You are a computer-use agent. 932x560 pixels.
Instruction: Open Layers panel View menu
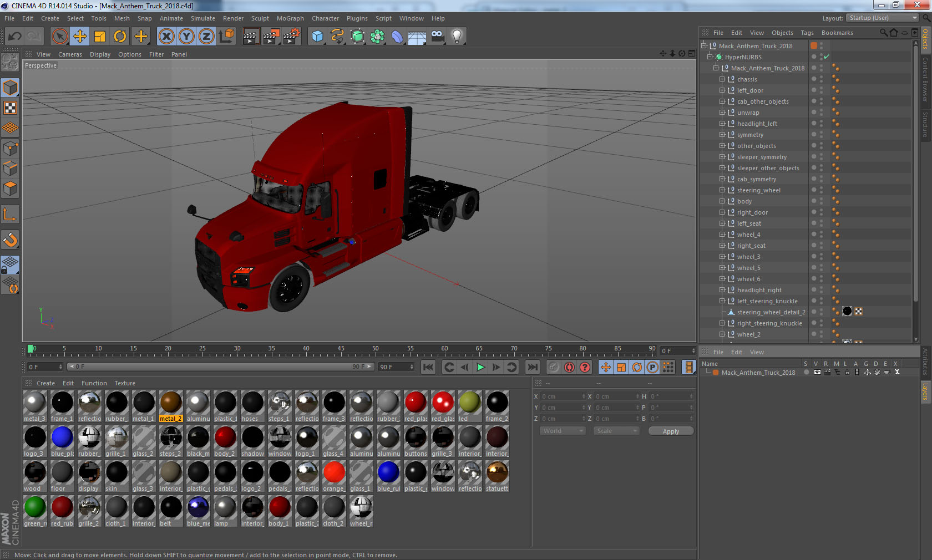click(x=757, y=352)
